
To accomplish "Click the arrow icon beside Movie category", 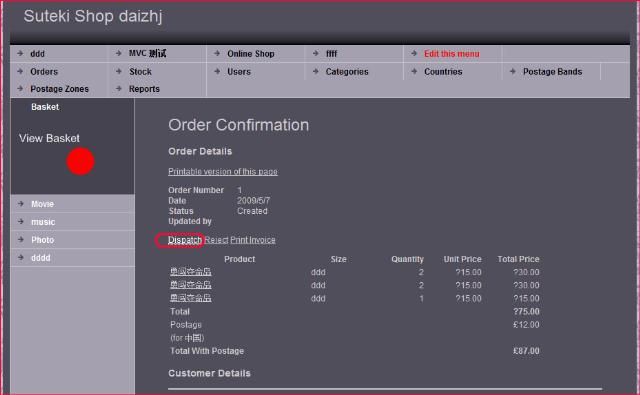I will click(21, 203).
